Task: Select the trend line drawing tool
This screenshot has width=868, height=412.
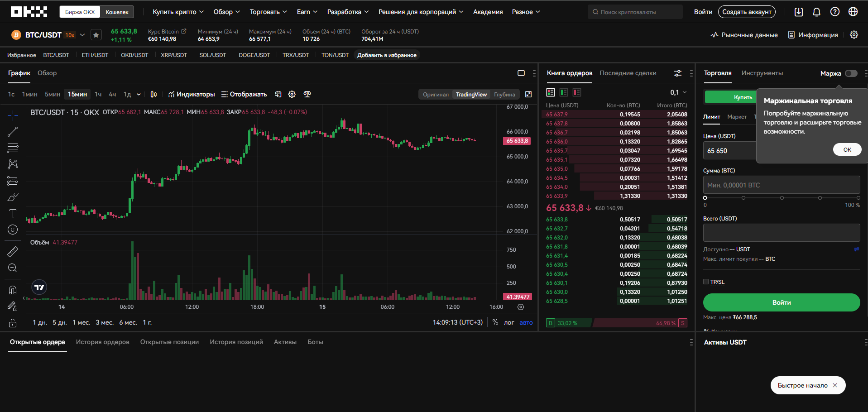Action: click(x=13, y=132)
